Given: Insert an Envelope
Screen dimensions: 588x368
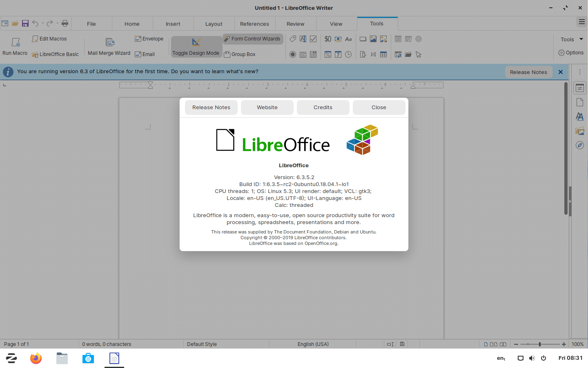Looking at the screenshot, I should tap(149, 39).
